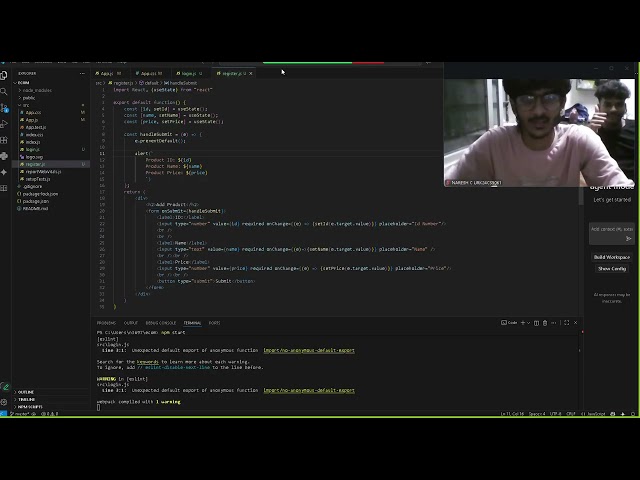The height and width of the screenshot is (480, 640).
Task: Open the second import/no-anonymous-default-export link
Action: click(309, 390)
